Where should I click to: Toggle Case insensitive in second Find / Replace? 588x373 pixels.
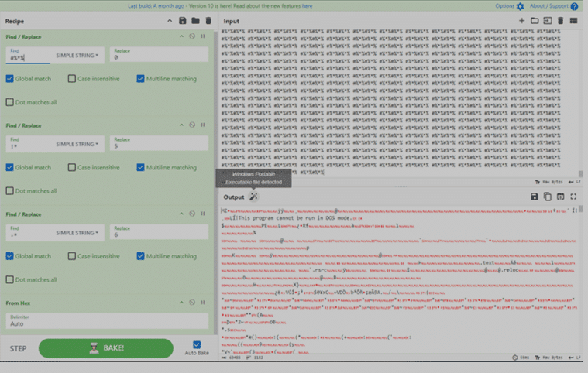tap(71, 167)
